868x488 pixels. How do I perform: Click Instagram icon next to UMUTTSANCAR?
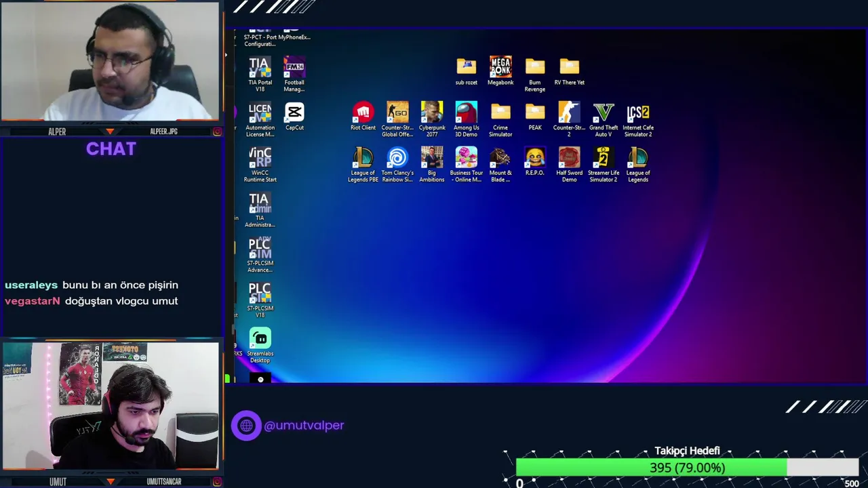217,481
